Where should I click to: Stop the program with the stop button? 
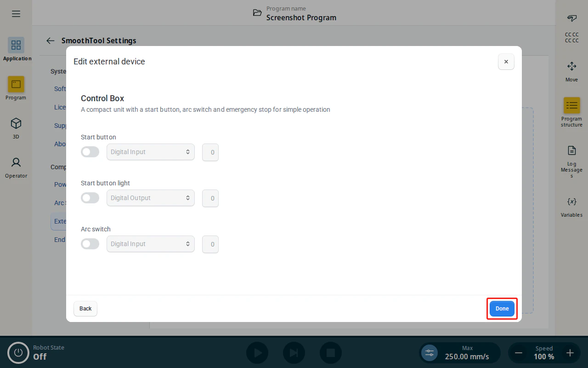tap(331, 353)
